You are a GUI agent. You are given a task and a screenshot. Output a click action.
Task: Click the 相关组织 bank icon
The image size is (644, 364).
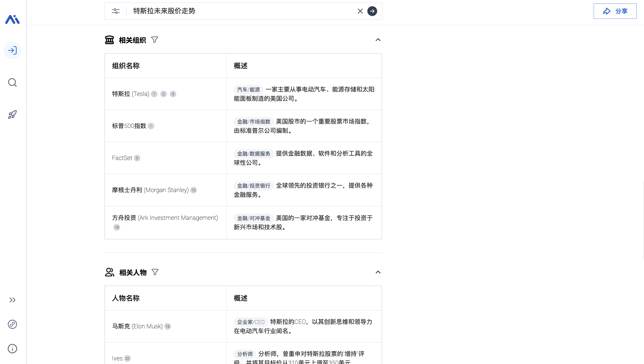pyautogui.click(x=109, y=40)
